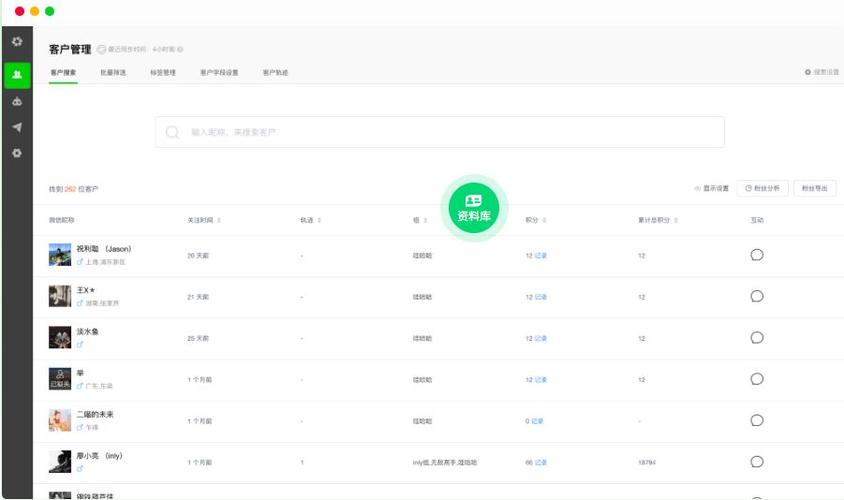Click avatar of 王X★
The image size is (844, 500).
click(x=60, y=296)
